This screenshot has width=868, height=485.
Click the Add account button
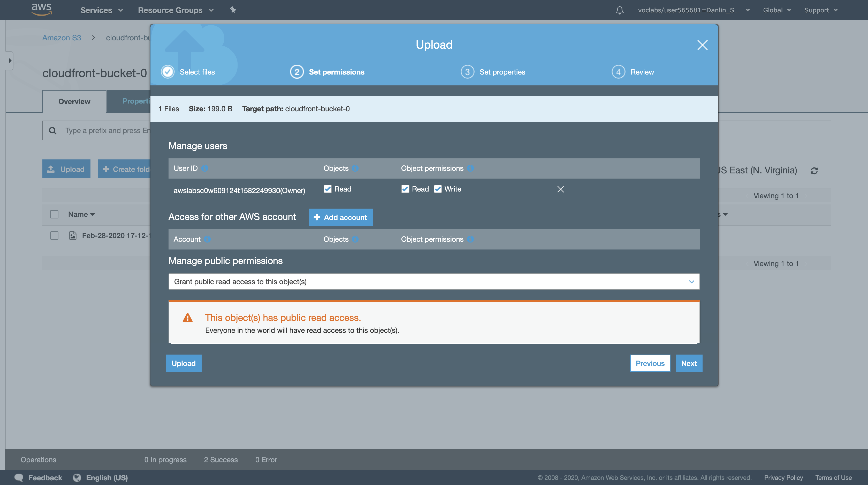coord(340,217)
